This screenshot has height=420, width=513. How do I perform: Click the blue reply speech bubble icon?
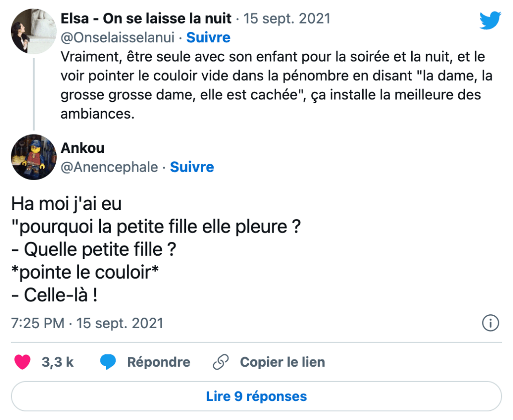coord(108,362)
